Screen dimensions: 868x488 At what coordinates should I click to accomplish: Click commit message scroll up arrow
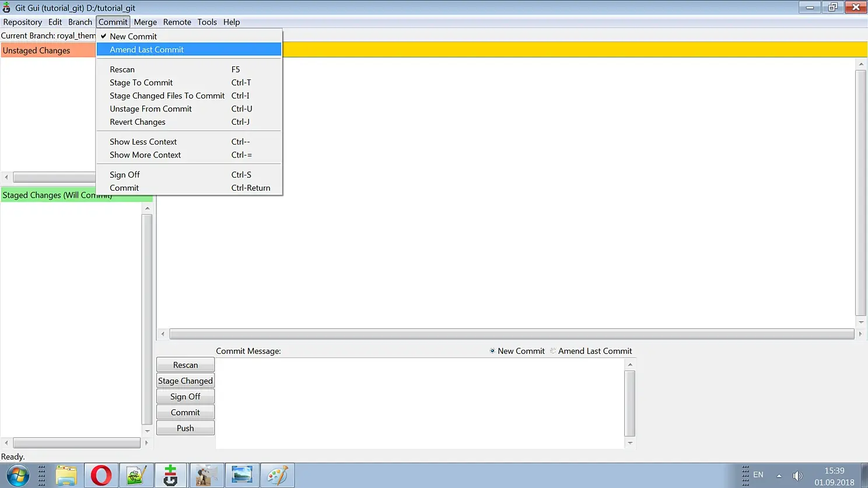(630, 364)
